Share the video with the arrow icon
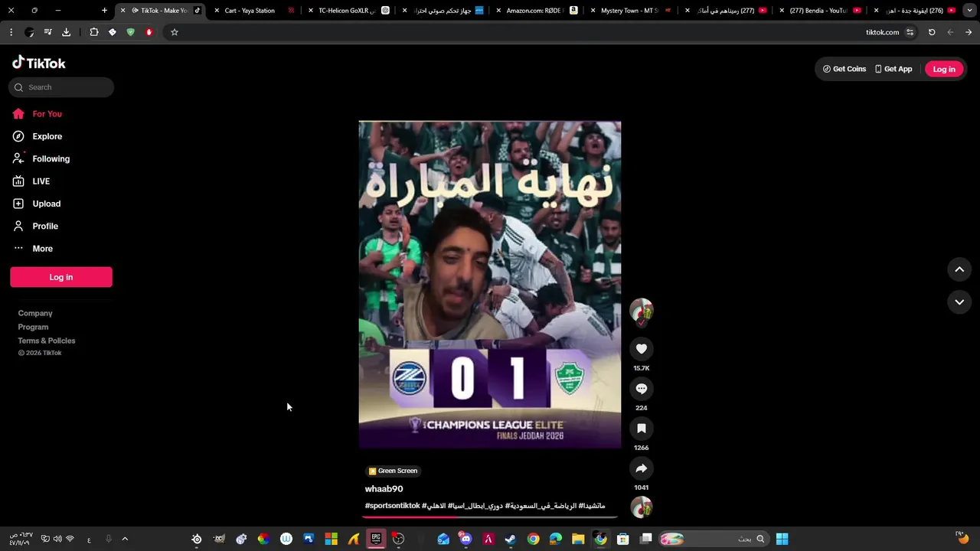980x551 pixels. coord(642,468)
